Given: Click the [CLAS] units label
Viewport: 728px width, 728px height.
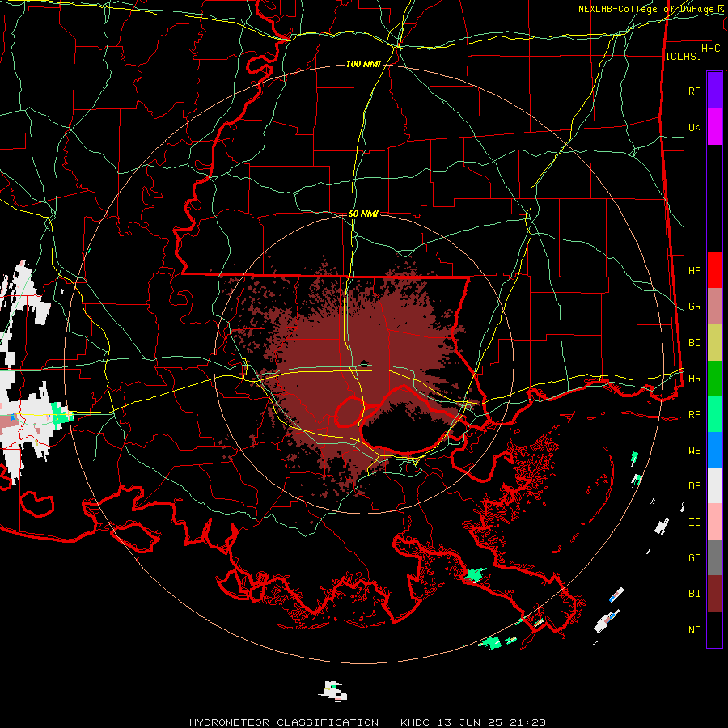Looking at the screenshot, I should [x=684, y=56].
